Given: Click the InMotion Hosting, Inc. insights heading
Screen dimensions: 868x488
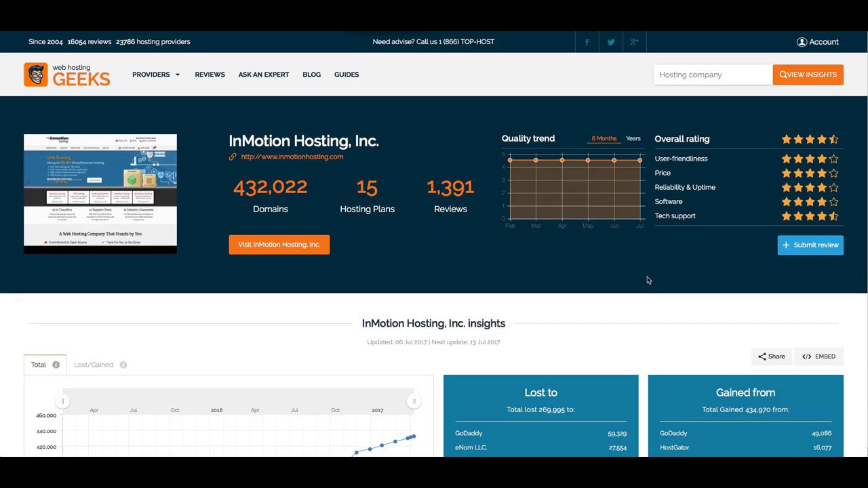Looking at the screenshot, I should (x=433, y=323).
